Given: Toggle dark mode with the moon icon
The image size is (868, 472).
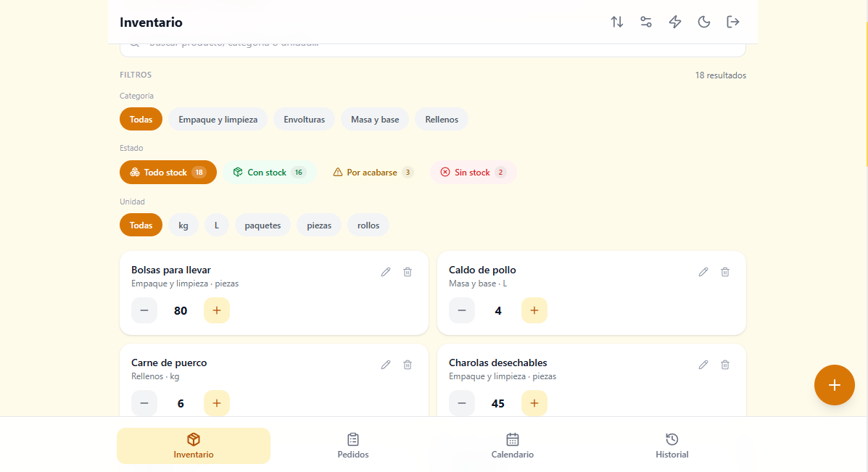Looking at the screenshot, I should pyautogui.click(x=703, y=22).
